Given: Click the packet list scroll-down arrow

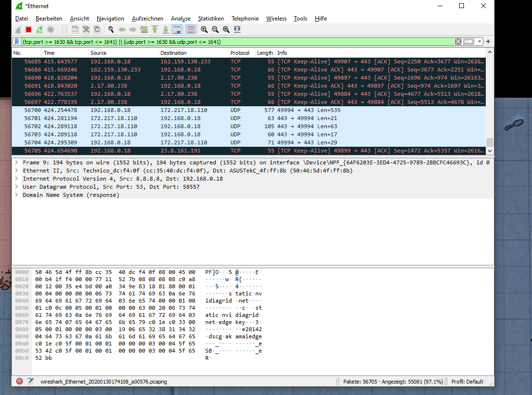Looking at the screenshot, I should pyautogui.click(x=490, y=151).
